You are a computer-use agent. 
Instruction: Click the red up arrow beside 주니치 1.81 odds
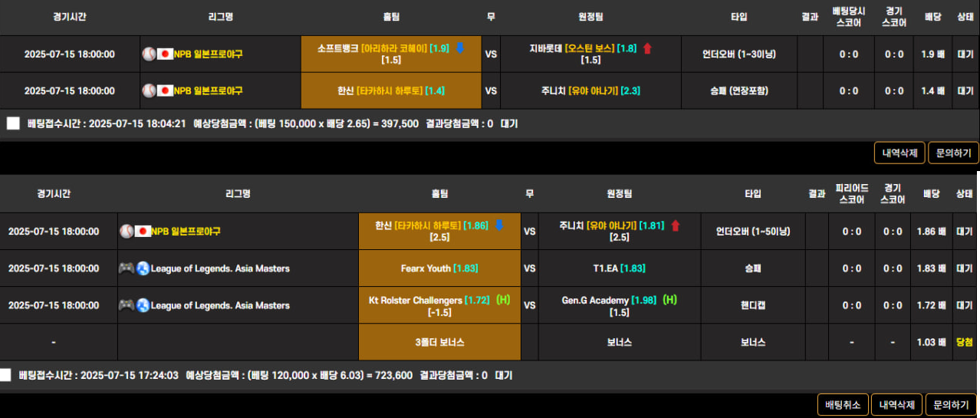[x=676, y=225]
